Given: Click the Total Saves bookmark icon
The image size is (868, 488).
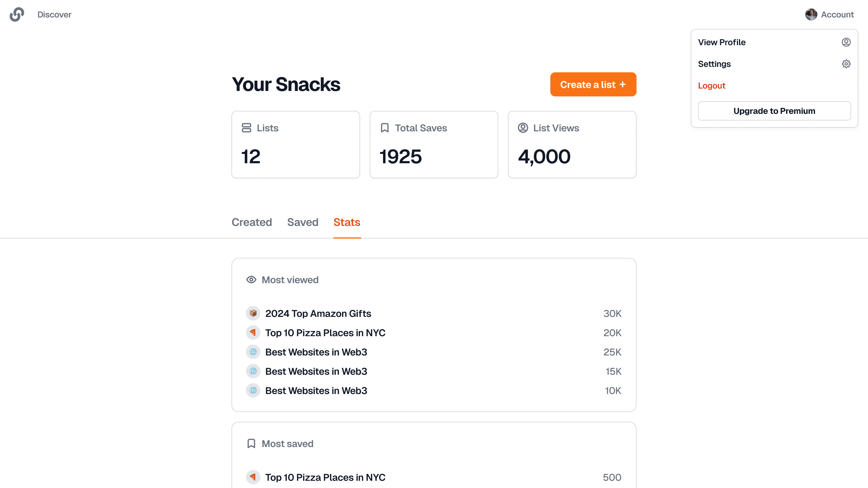Looking at the screenshot, I should coord(385,128).
